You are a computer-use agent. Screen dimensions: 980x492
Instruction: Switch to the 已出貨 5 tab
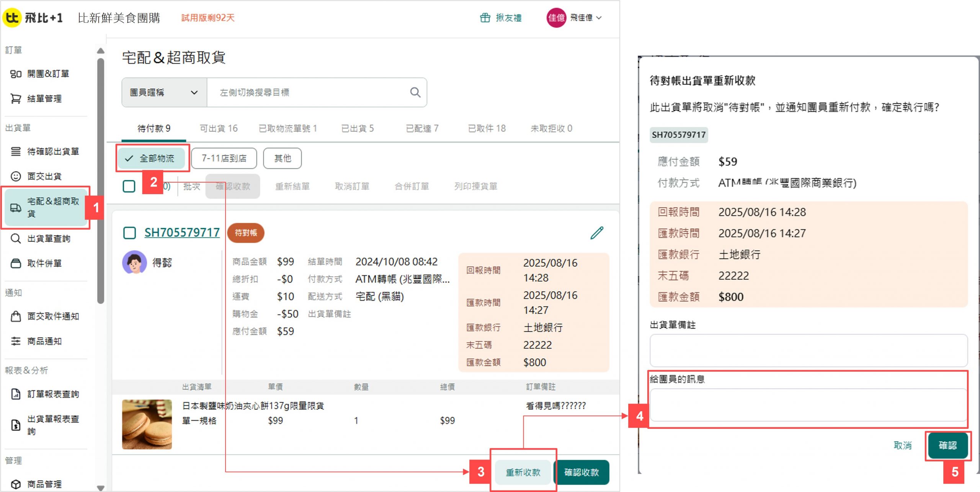point(357,129)
